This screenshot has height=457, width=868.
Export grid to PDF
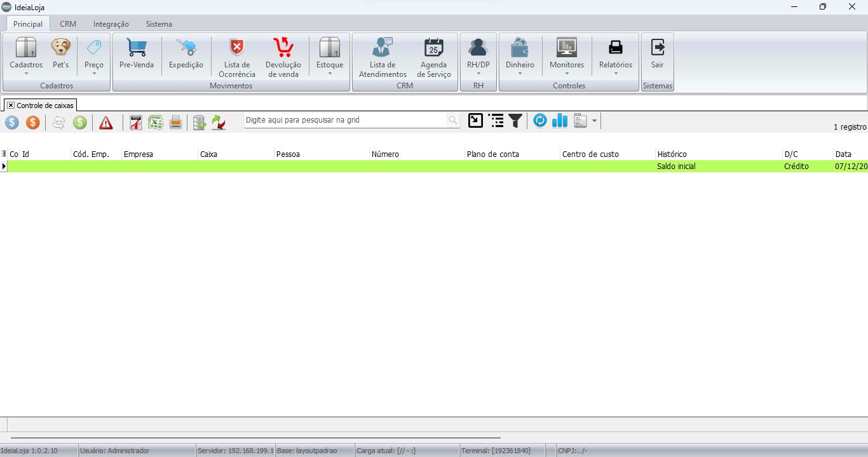(135, 122)
